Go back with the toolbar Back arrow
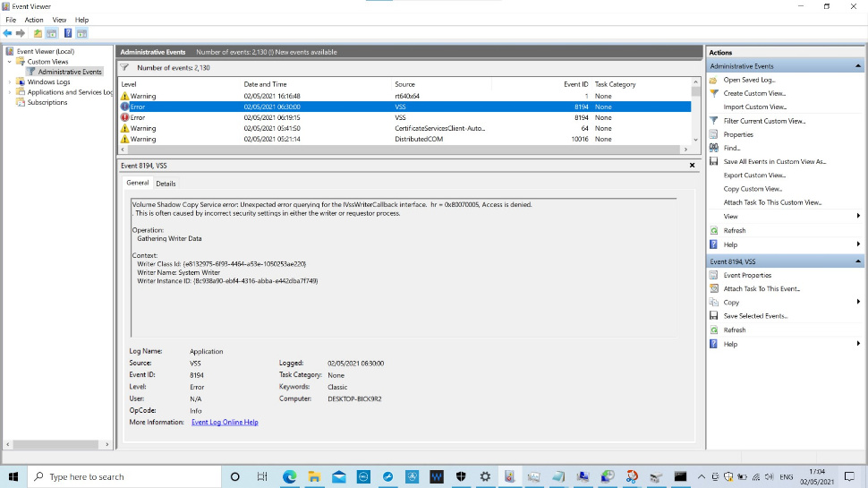The image size is (868, 488). tap(7, 33)
